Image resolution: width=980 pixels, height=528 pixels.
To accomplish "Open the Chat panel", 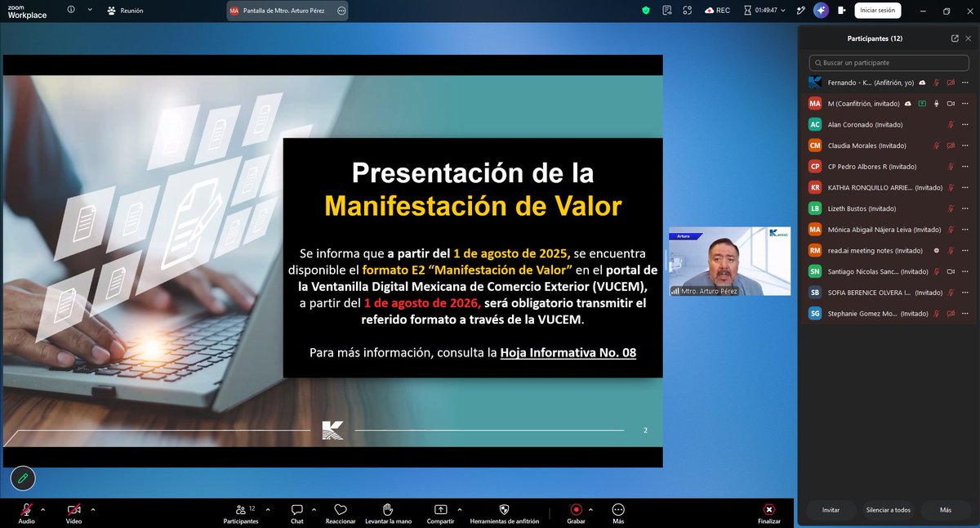I will (297, 512).
